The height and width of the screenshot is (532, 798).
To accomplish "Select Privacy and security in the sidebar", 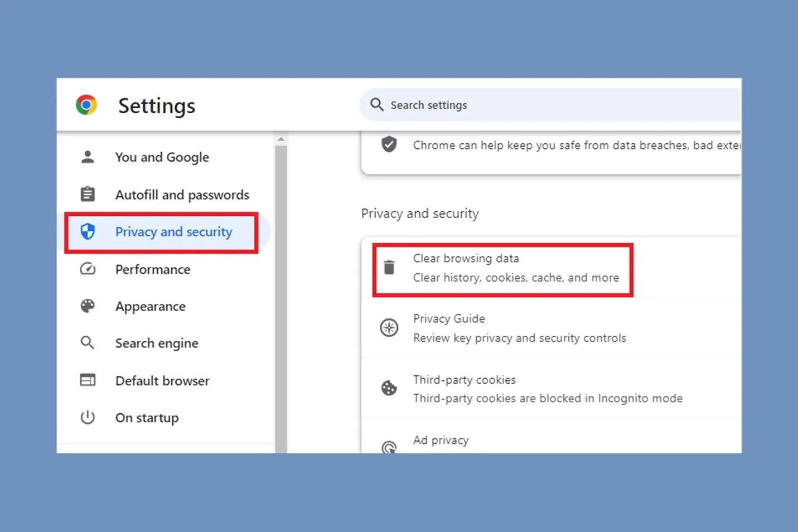I will pyautogui.click(x=173, y=231).
